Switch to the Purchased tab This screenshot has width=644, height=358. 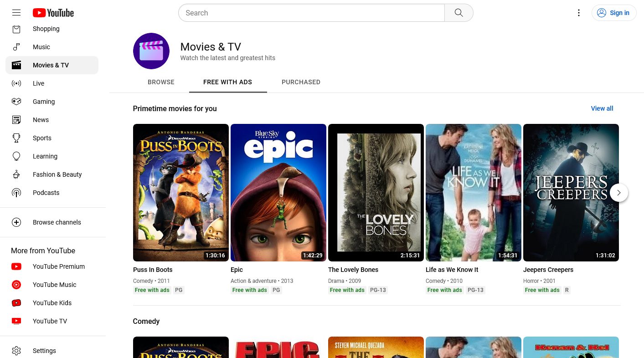pos(301,82)
